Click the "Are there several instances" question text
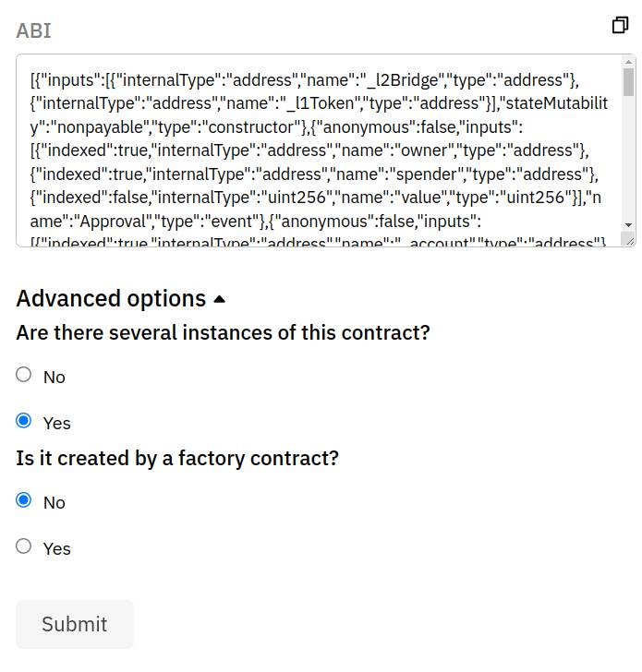 (223, 332)
